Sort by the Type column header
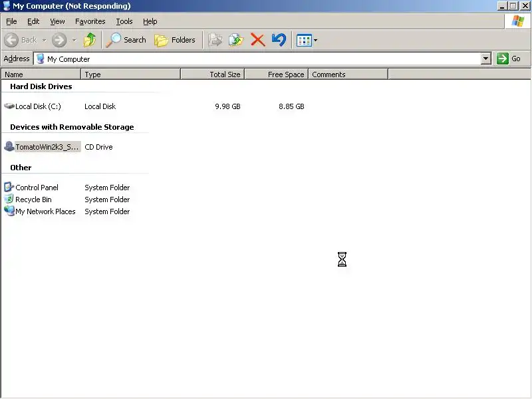The width and height of the screenshot is (532, 399). (130, 74)
